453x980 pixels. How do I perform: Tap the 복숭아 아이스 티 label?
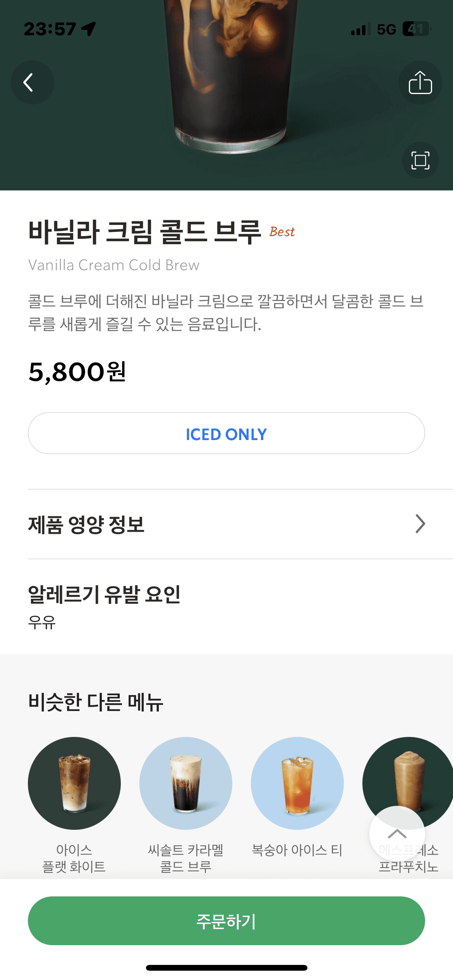point(297,850)
